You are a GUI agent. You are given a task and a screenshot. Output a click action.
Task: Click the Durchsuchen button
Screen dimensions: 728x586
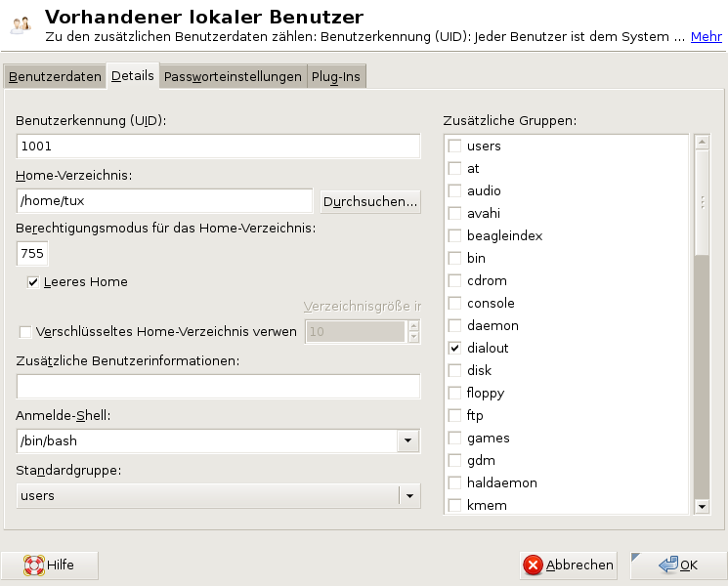[x=370, y=202]
